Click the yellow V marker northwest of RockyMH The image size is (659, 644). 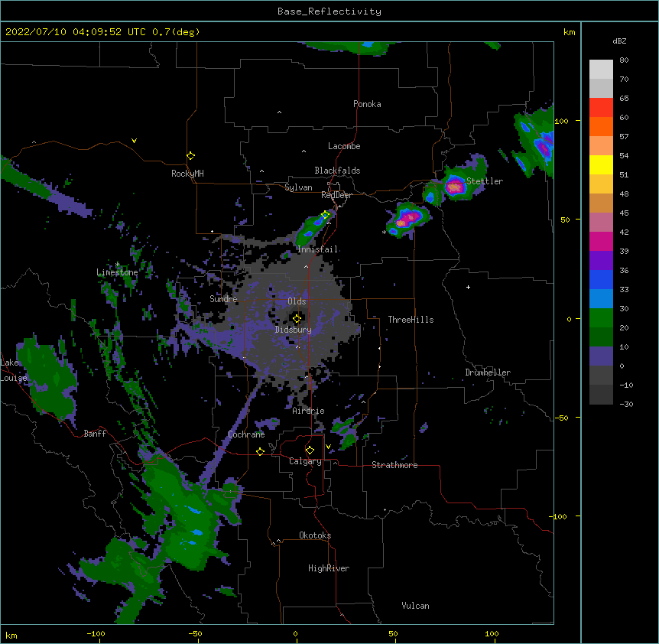[134, 141]
